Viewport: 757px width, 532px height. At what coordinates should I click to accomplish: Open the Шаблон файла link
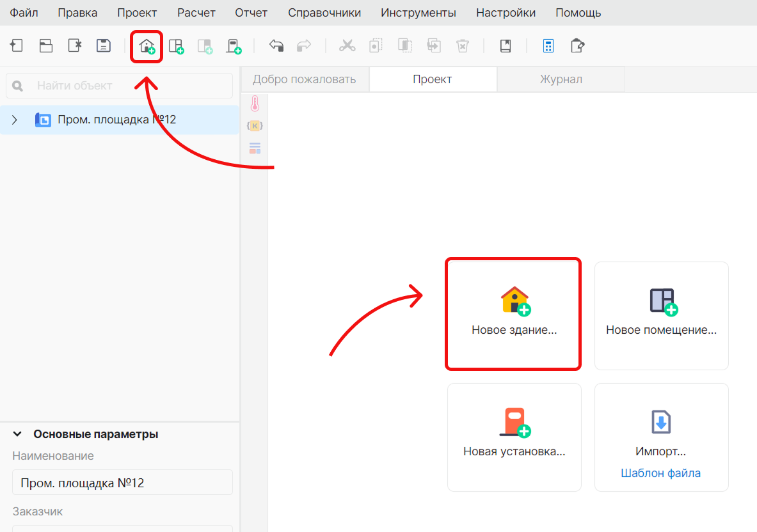(x=661, y=473)
